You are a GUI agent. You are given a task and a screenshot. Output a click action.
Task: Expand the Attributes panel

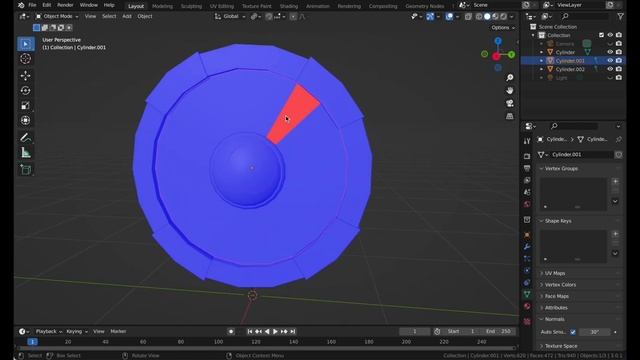click(556, 308)
